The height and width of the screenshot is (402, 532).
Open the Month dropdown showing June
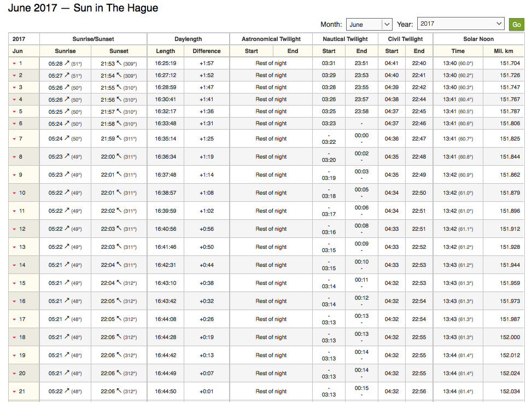(369, 25)
